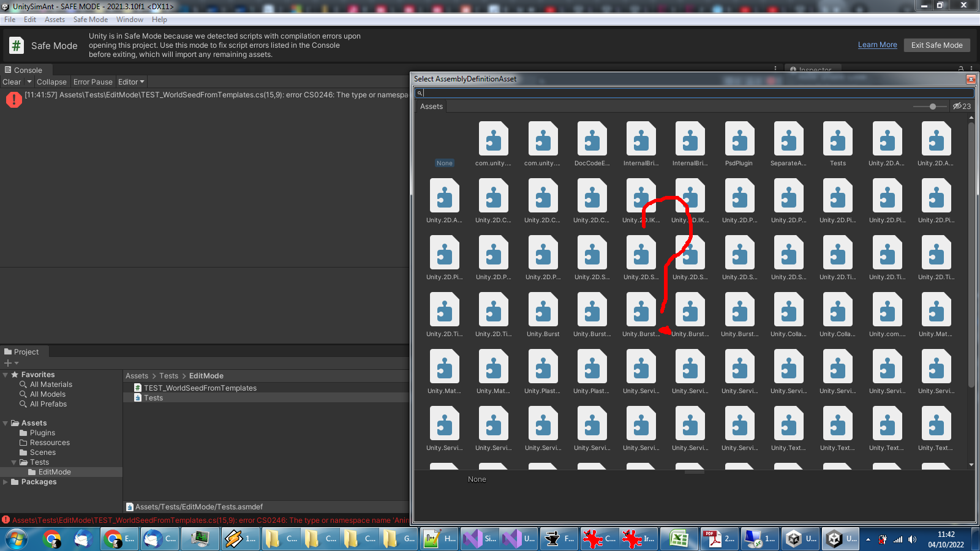980x551 pixels.
Task: Click the All Materials search icon
Action: coord(23,384)
